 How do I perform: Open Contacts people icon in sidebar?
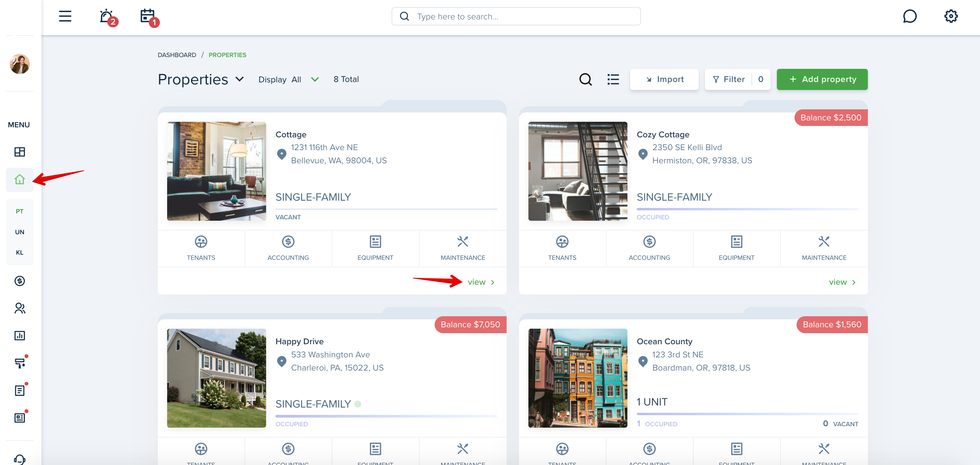pyautogui.click(x=19, y=308)
